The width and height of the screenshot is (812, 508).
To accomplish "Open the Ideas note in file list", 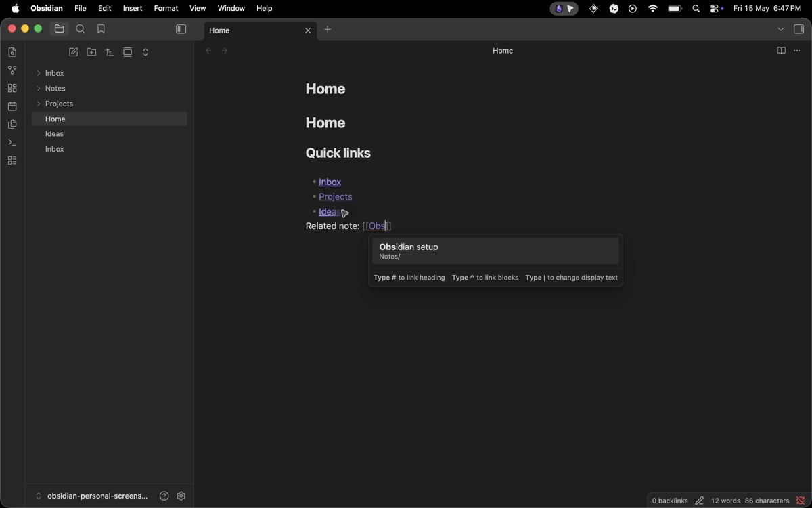I will tap(110, 134).
